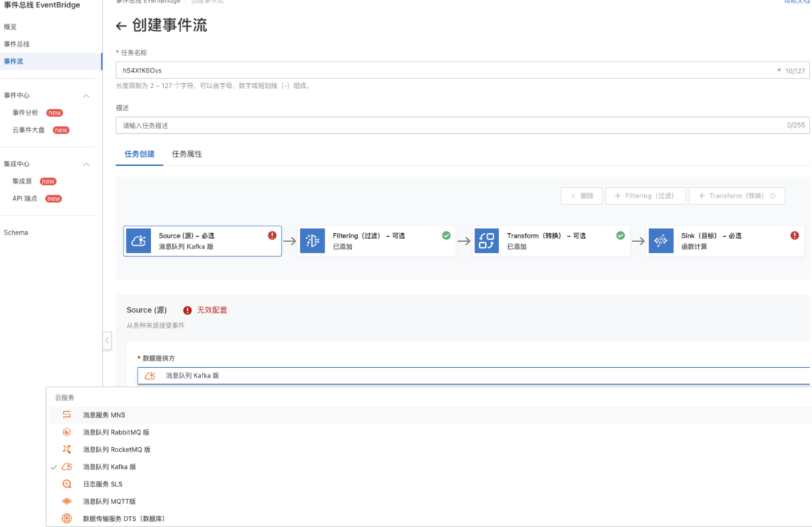Open 集成源 in the sidebar
Viewport: 812px width, 527px height.
click(x=22, y=181)
